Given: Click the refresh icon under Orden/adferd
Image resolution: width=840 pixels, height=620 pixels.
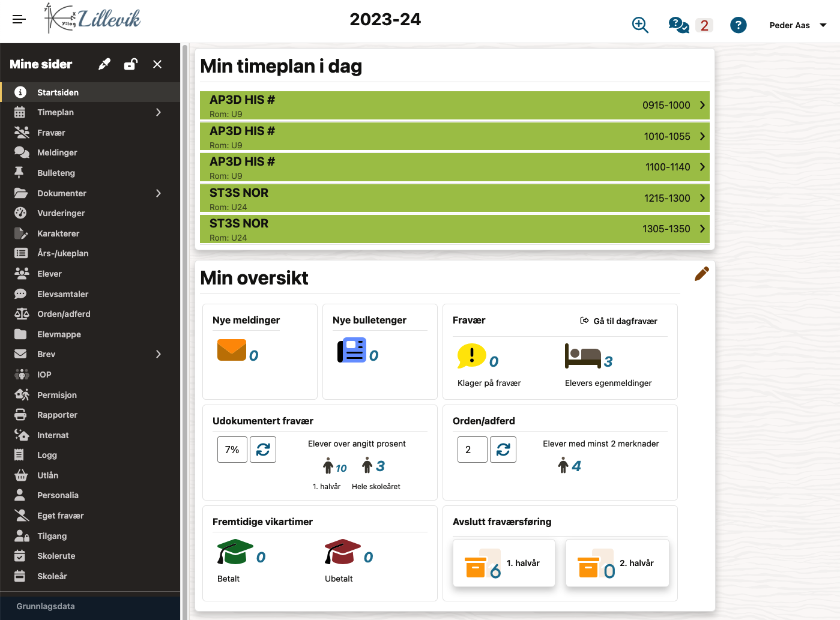Looking at the screenshot, I should click(x=503, y=450).
